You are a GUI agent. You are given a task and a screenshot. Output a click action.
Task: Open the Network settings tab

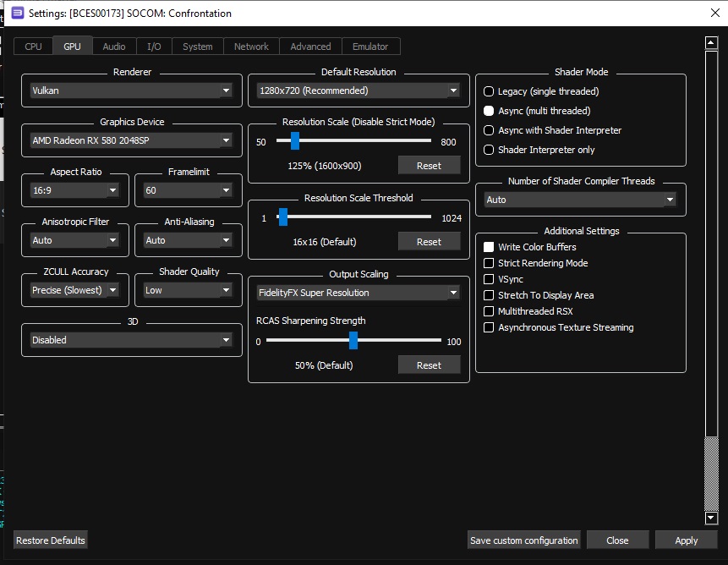coord(250,47)
